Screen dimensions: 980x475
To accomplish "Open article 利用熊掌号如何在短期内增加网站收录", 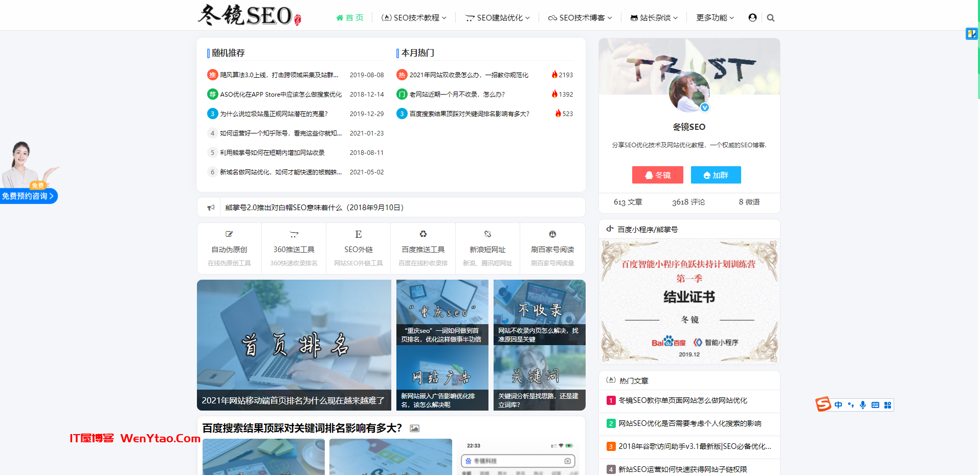I will [272, 152].
